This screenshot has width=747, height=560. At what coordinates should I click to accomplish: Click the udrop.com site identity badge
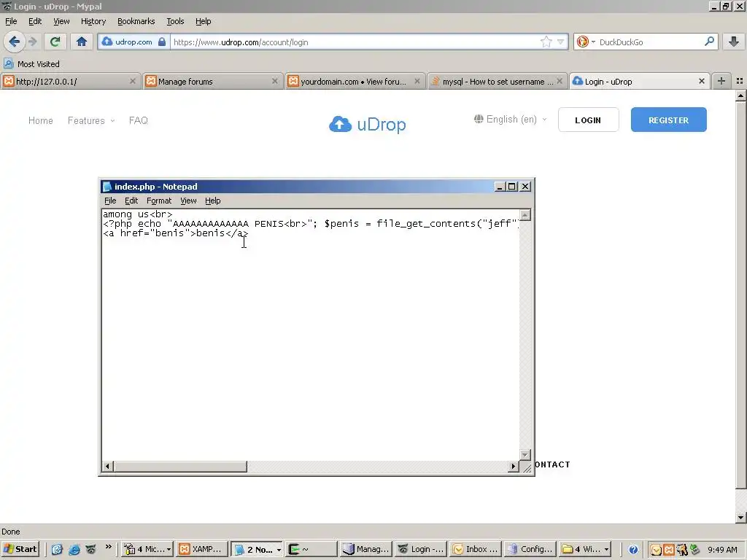click(x=134, y=42)
